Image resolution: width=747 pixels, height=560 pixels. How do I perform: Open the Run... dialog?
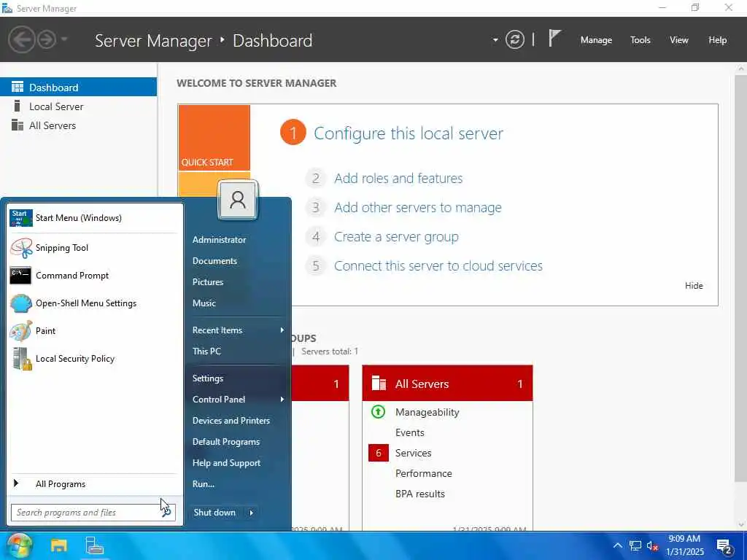tap(204, 484)
